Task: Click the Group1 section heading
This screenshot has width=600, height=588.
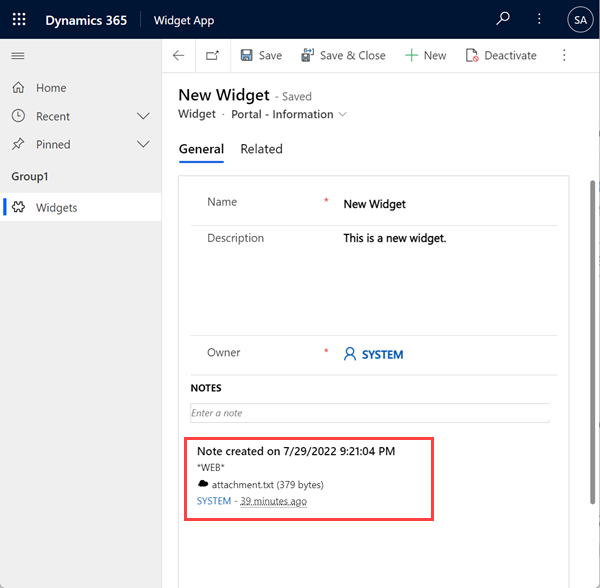Action: (x=29, y=176)
